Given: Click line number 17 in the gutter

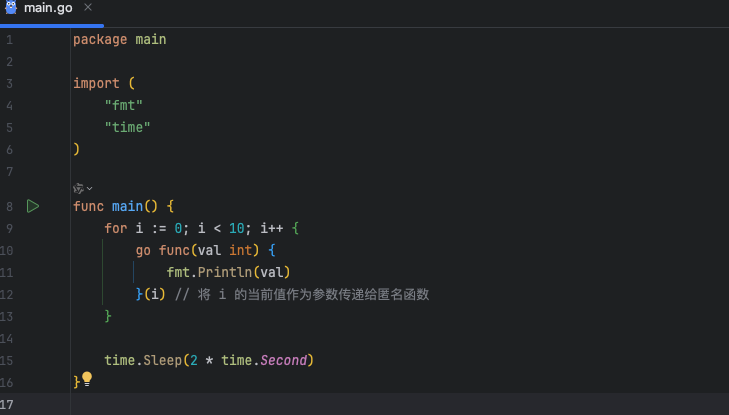Looking at the screenshot, I should pos(7,404).
